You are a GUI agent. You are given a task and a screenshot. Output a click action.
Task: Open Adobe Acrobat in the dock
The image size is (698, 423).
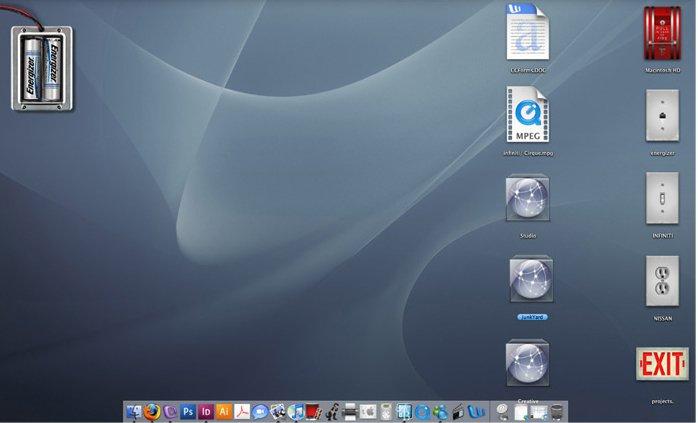242,412
